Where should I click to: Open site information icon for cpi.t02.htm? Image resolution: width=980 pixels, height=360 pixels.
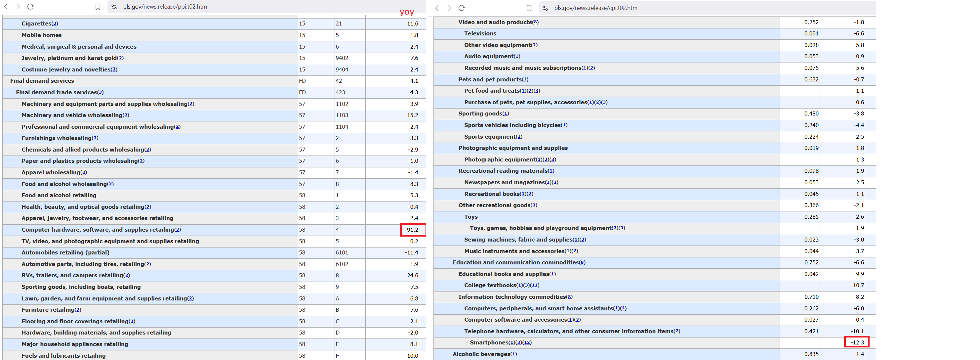pos(545,8)
